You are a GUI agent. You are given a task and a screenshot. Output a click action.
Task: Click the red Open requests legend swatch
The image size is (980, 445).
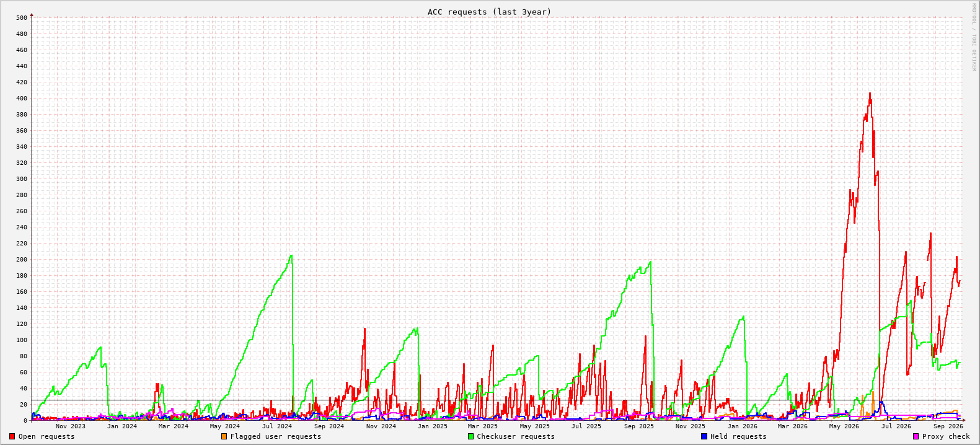tap(12, 436)
